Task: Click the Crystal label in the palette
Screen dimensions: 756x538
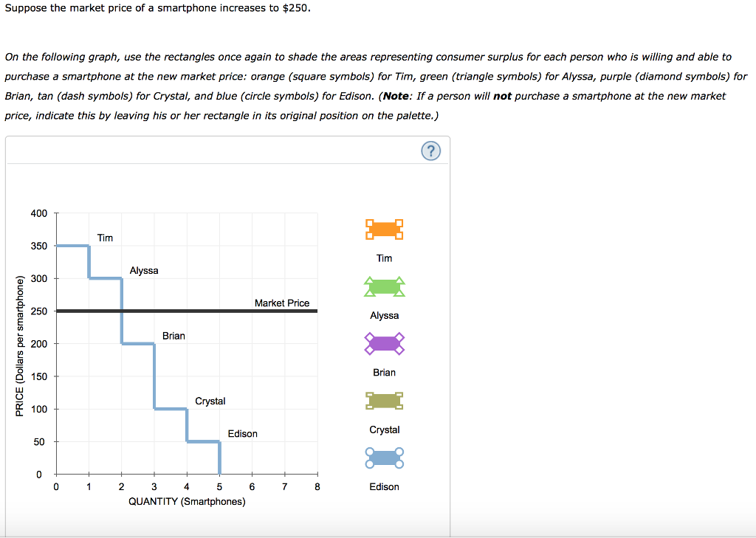Action: click(384, 430)
